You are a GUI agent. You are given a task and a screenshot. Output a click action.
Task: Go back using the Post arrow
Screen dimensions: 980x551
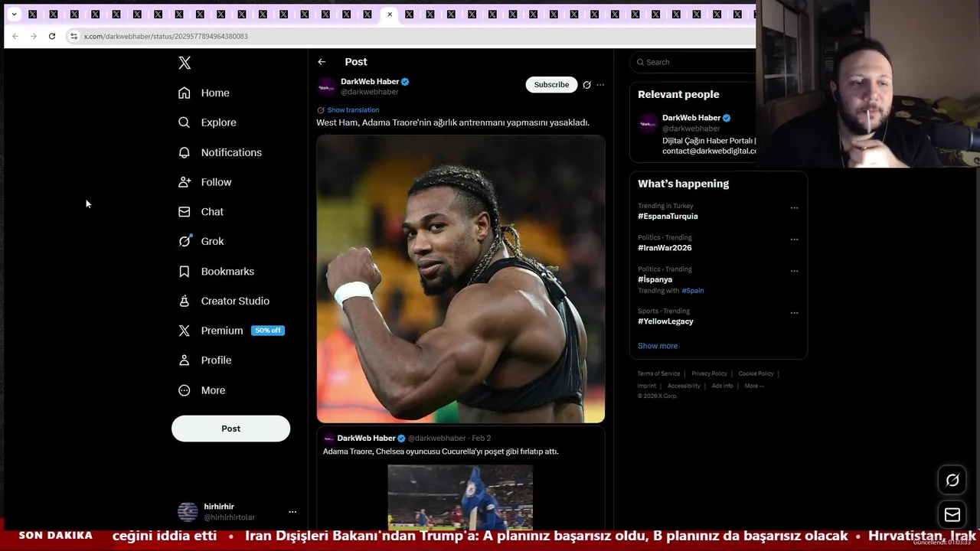322,62
